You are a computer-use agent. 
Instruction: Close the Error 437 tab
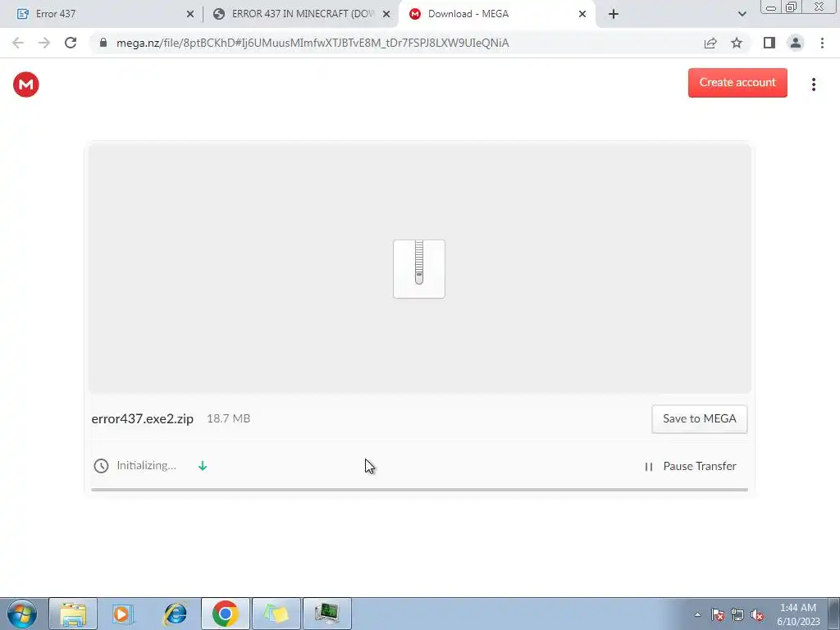(190, 15)
